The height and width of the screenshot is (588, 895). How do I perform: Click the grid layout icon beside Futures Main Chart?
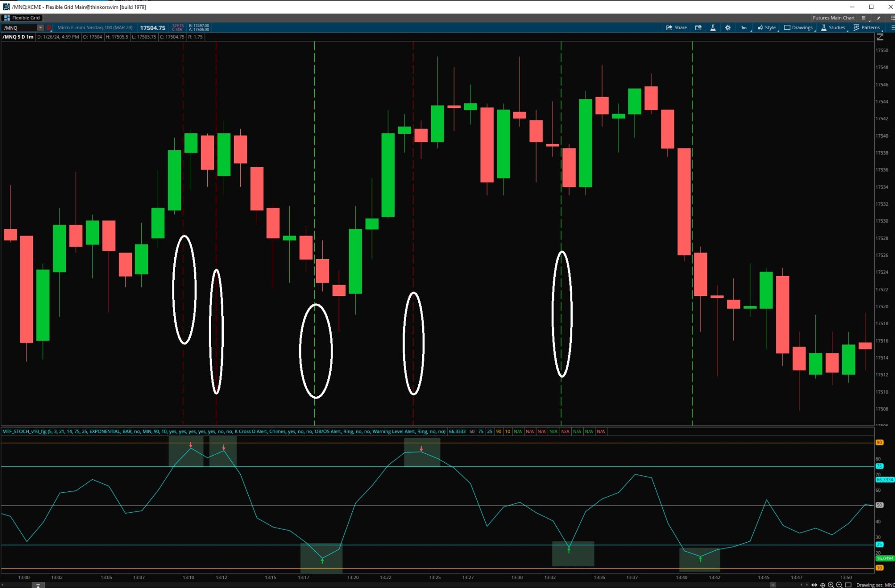[x=863, y=18]
